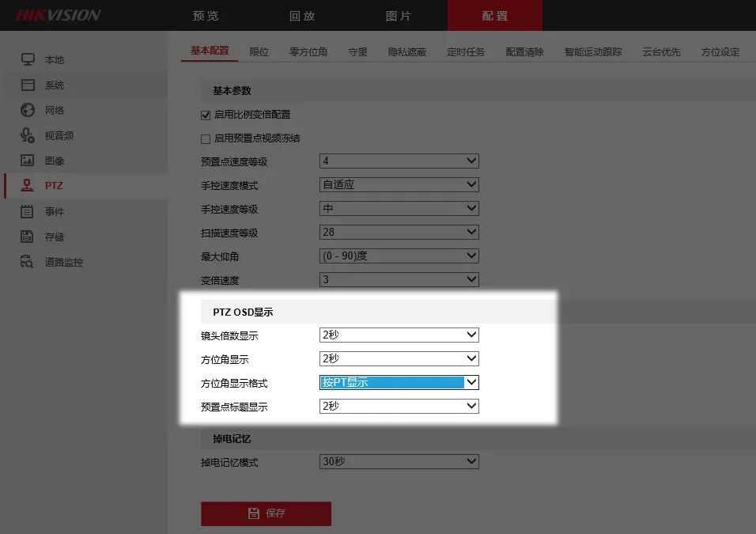Image resolution: width=756 pixels, height=534 pixels.
Task: Uncheck 启用比例变倍配置 checkbox
Action: pos(206,115)
